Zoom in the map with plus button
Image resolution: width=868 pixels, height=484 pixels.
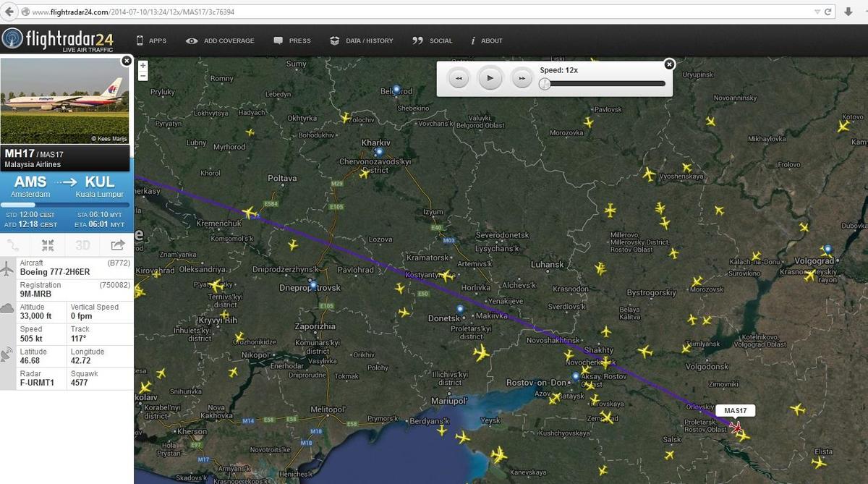[x=143, y=66]
